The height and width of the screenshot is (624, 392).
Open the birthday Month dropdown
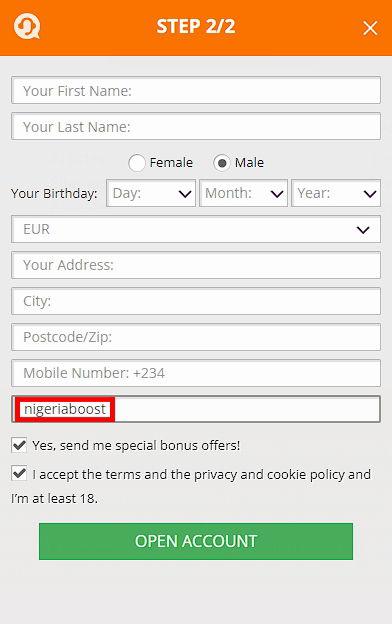pos(244,193)
